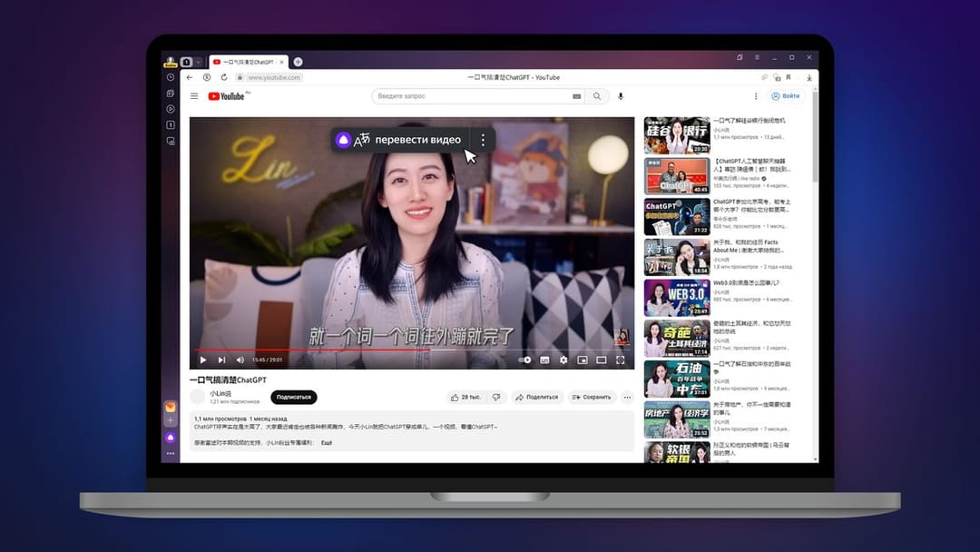Activate miniplayer mode in the player
This screenshot has width=980, height=552.
pyautogui.click(x=582, y=360)
